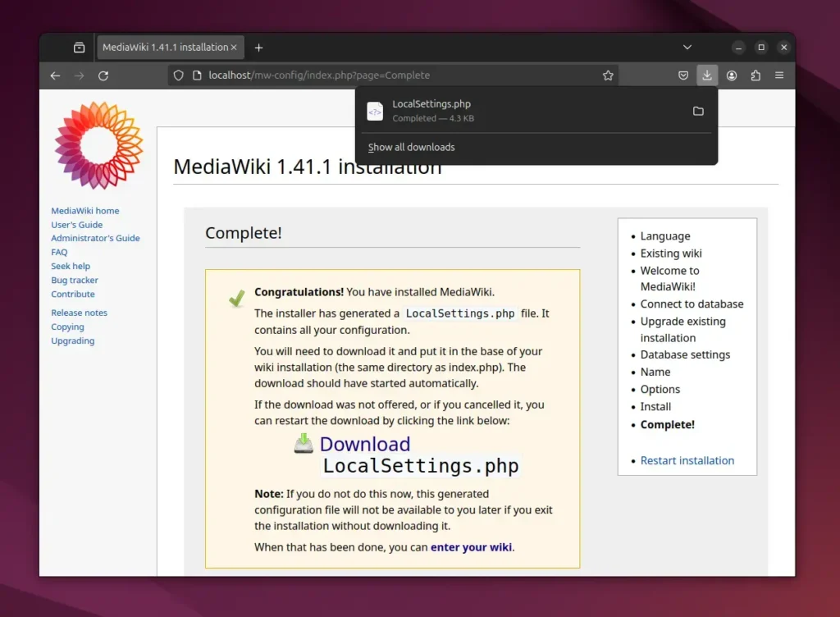This screenshot has height=617, width=840.
Task: Click the Options step text
Action: coord(660,390)
